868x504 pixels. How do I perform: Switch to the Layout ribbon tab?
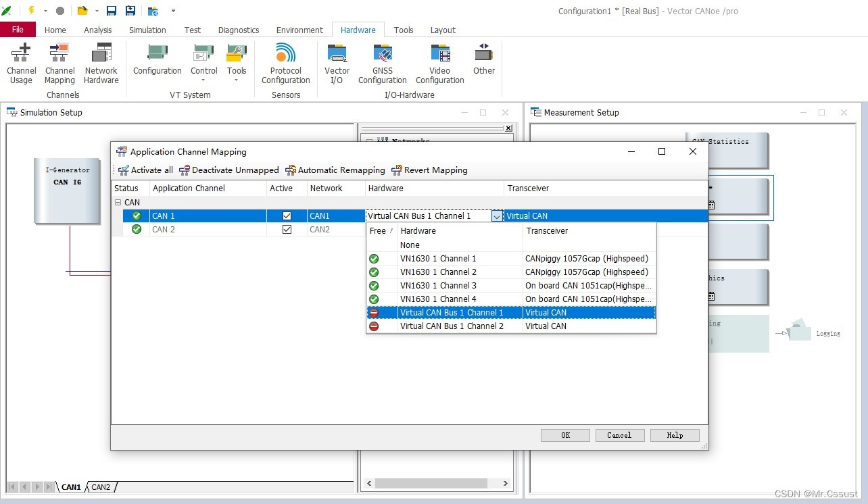tap(443, 30)
